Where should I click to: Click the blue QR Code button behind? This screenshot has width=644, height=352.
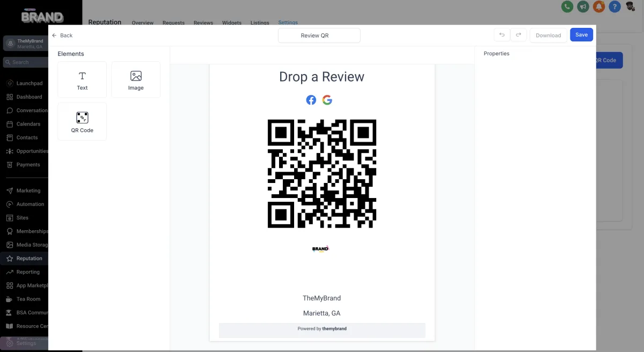pos(609,60)
